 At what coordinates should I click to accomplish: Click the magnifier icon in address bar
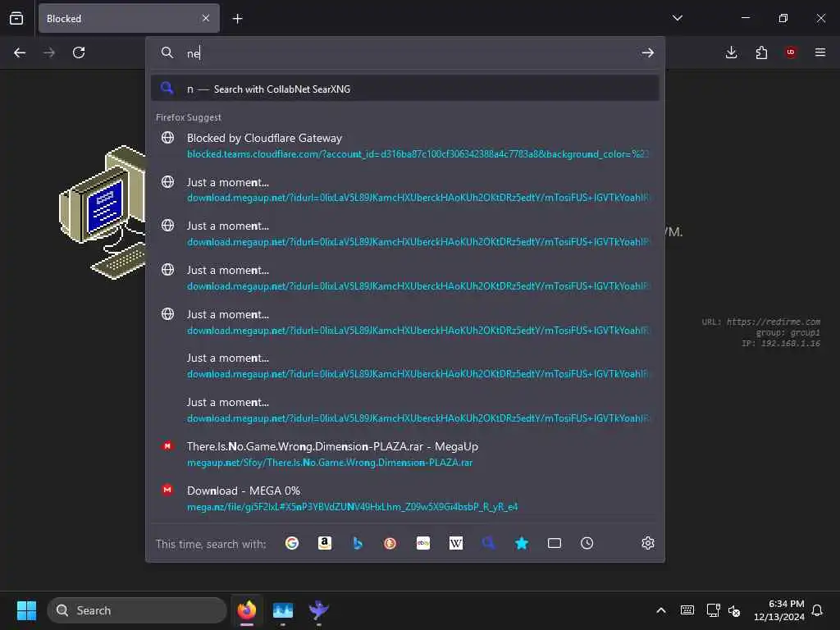click(x=167, y=52)
